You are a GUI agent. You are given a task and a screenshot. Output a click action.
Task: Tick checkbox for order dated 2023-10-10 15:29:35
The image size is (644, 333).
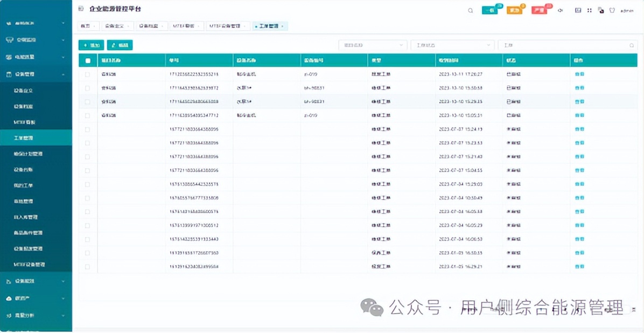tap(87, 101)
